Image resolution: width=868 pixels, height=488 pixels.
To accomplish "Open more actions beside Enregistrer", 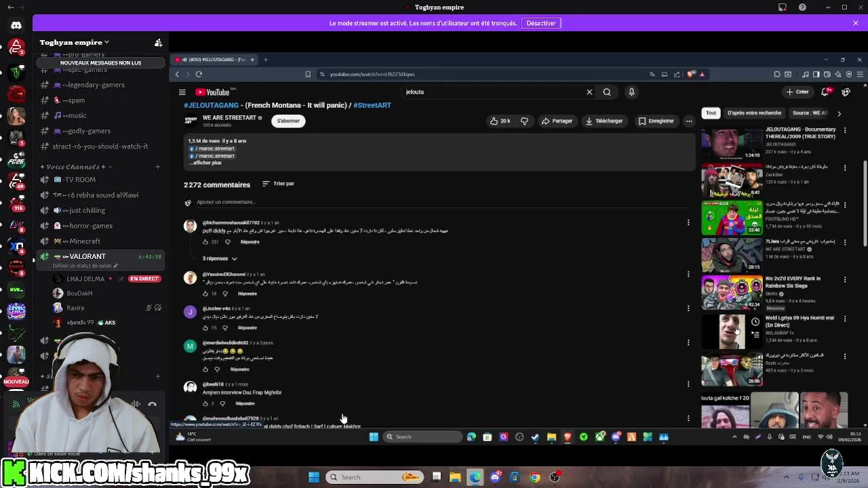I will pyautogui.click(x=689, y=121).
